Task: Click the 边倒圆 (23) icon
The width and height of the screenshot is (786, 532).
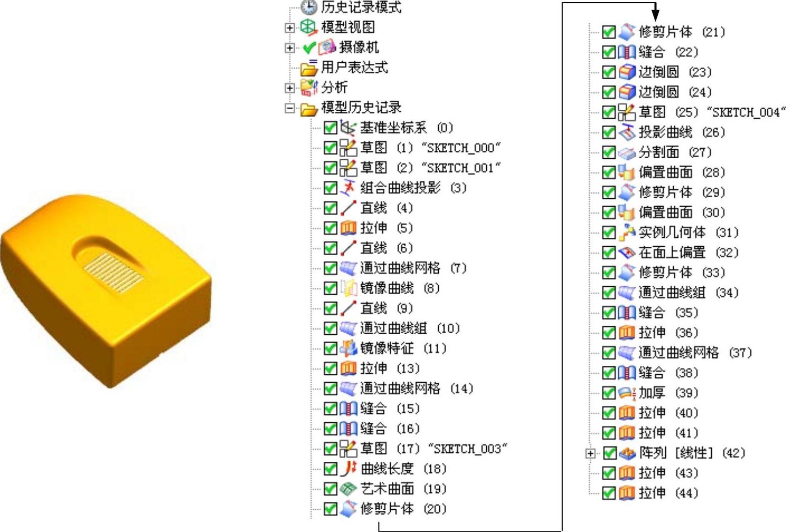Action: 627,72
